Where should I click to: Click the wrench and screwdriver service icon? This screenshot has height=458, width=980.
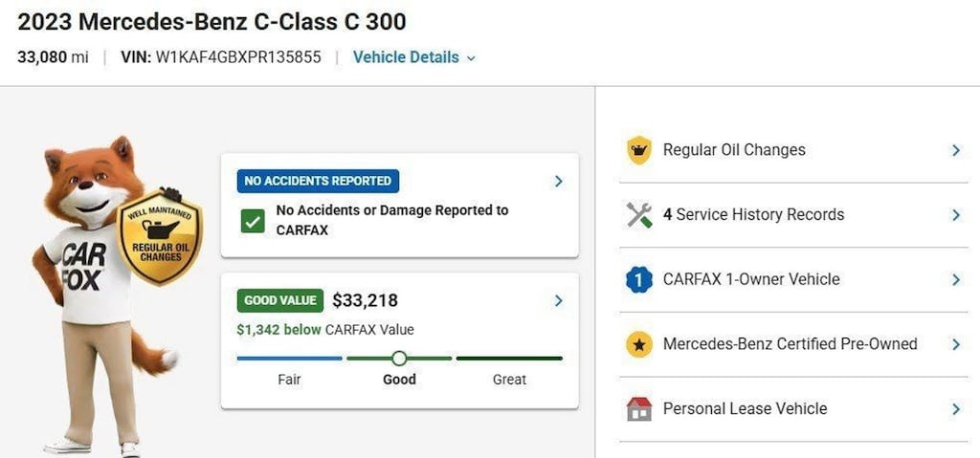click(638, 215)
